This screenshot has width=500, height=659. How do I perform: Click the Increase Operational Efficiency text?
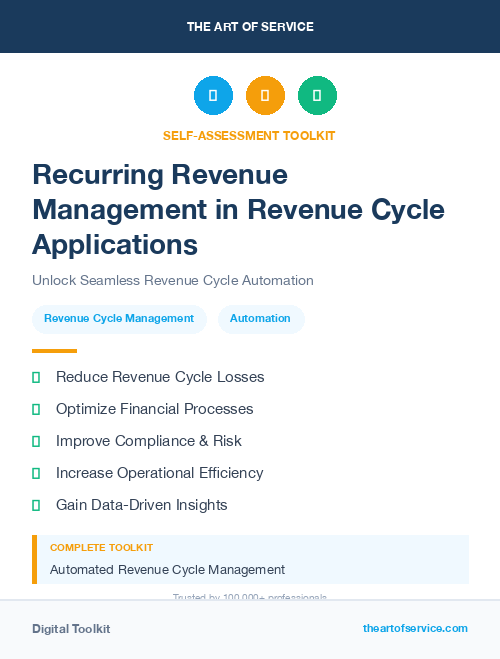click(160, 473)
